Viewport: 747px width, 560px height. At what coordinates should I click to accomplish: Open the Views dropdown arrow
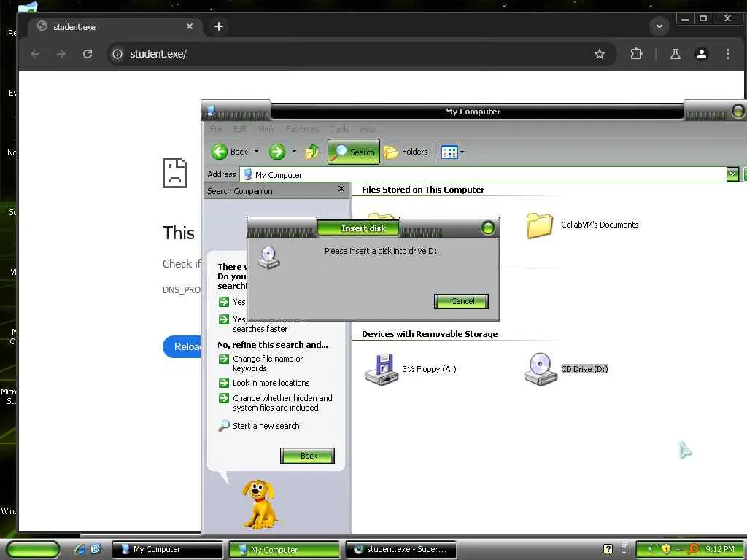click(462, 152)
